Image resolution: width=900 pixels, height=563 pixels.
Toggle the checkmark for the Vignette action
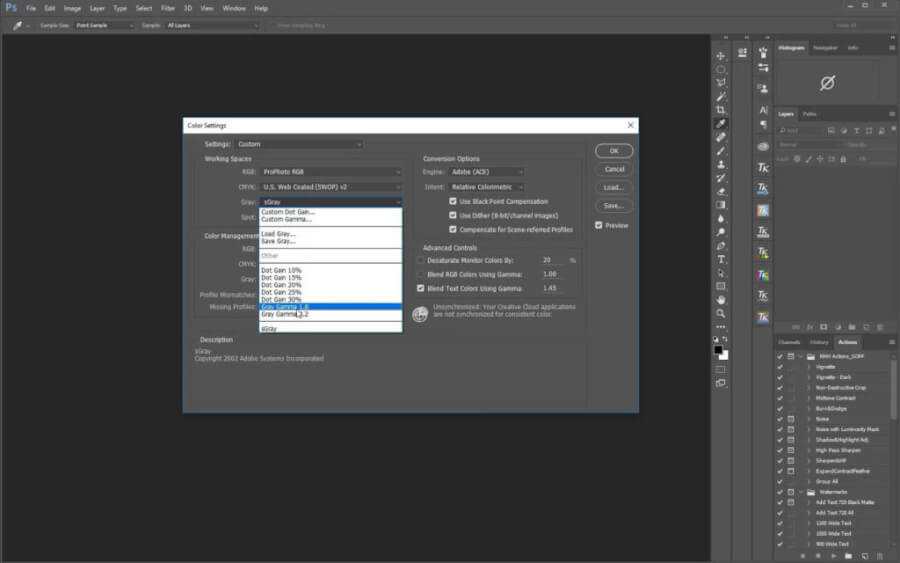(x=779, y=367)
